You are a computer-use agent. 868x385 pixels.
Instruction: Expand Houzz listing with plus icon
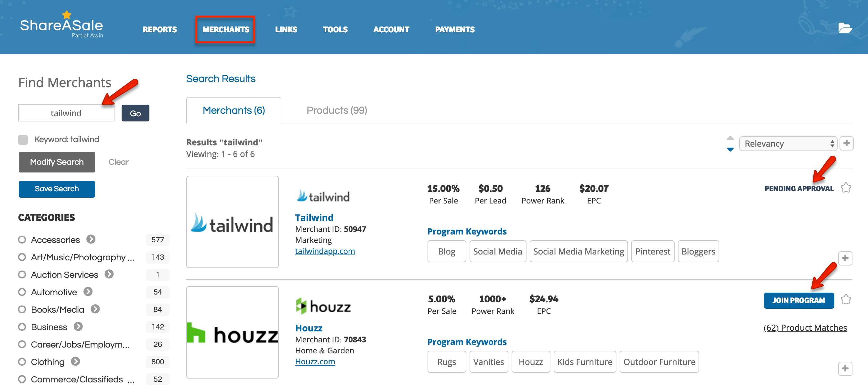[845, 369]
